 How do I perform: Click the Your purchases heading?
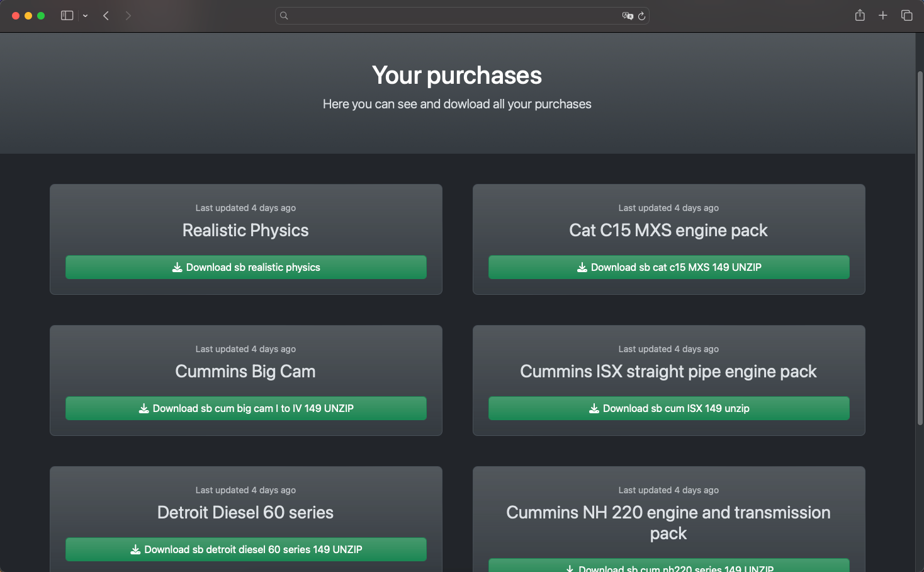coord(457,76)
